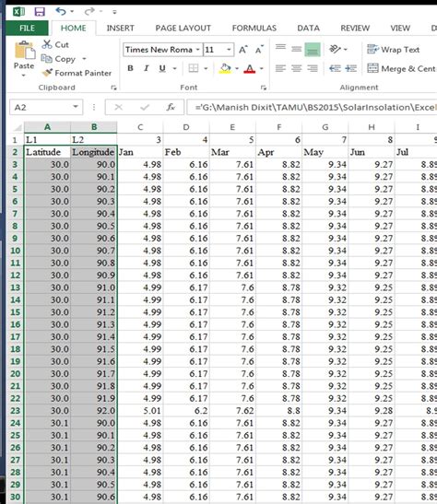Apply red font color A
The image size is (437, 504).
tap(250, 68)
